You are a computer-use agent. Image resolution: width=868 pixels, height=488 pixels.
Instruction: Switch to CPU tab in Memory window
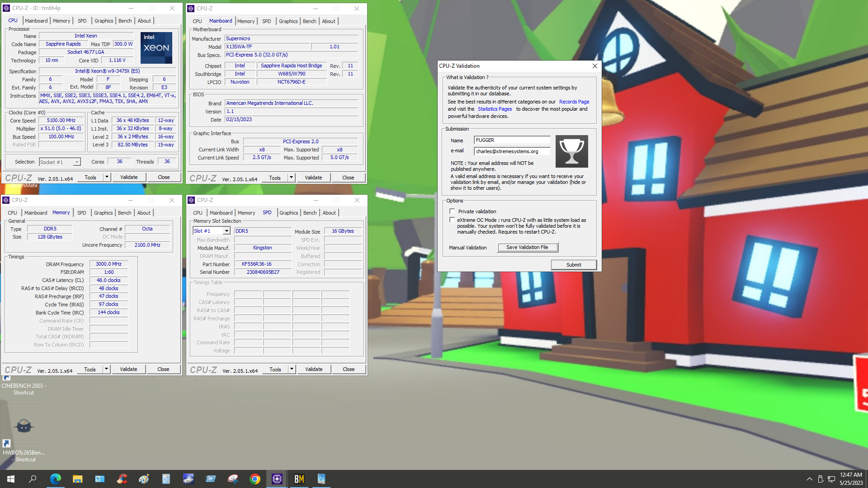(x=13, y=213)
